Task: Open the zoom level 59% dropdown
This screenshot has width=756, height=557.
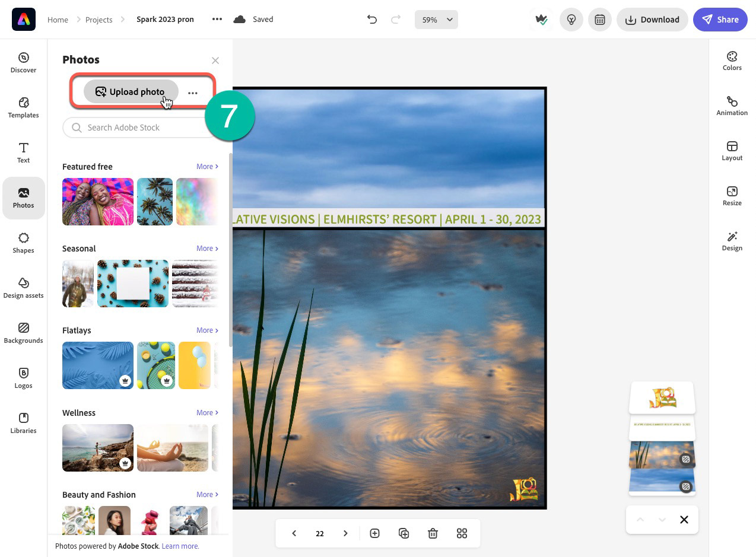Action: [437, 20]
